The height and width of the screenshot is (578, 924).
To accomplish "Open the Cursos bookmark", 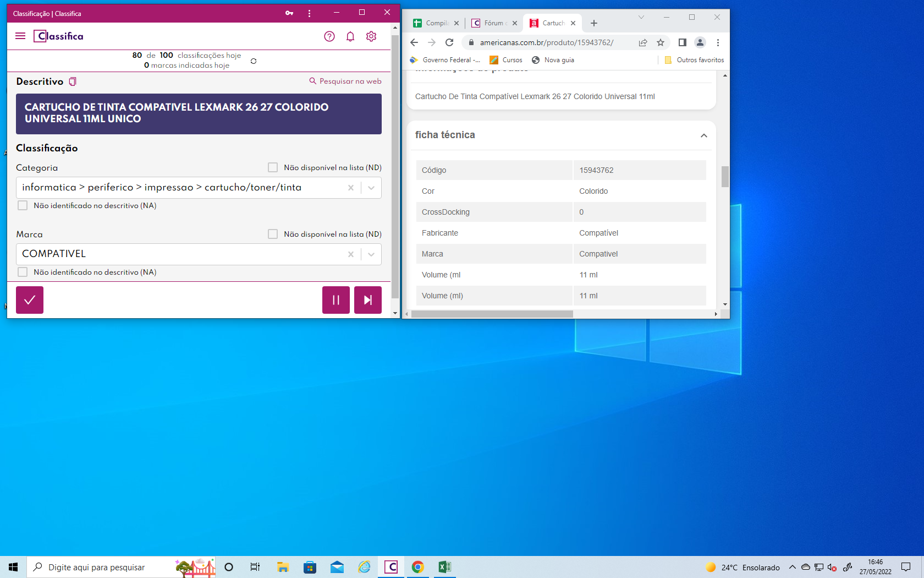I will (x=506, y=60).
